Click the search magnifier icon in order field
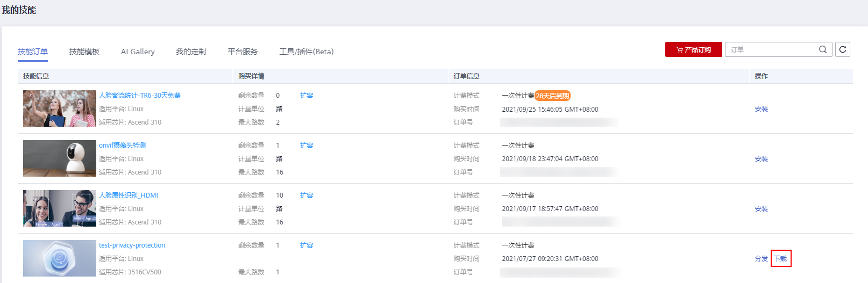Screen dimensions: 868x283 tap(822, 49)
